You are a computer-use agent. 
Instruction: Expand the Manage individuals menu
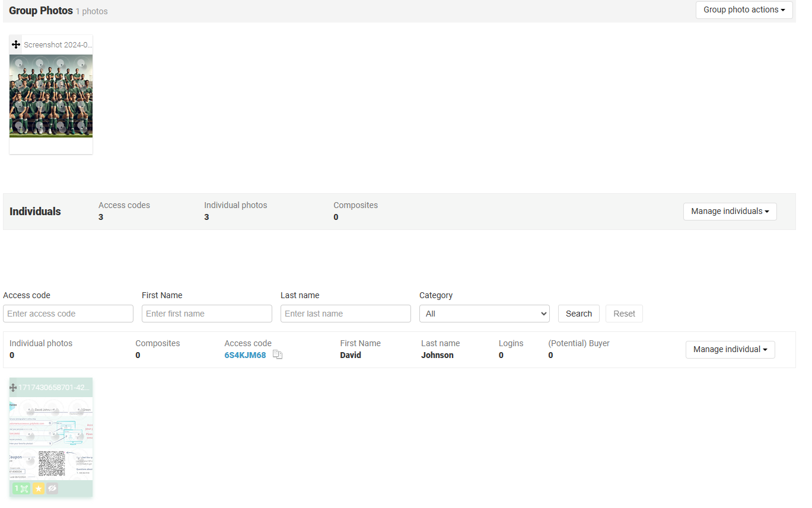(x=730, y=211)
